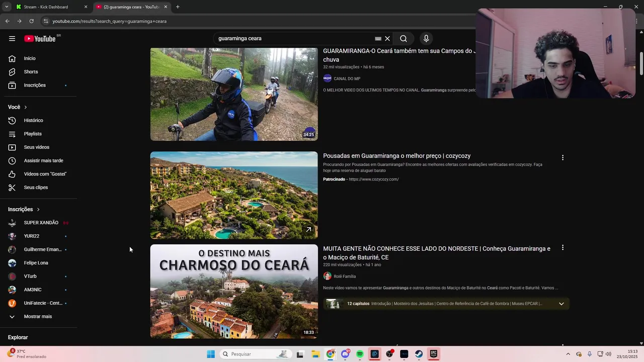Open options menu for cozycozy ad
The height and width of the screenshot is (362, 644).
pyautogui.click(x=562, y=157)
